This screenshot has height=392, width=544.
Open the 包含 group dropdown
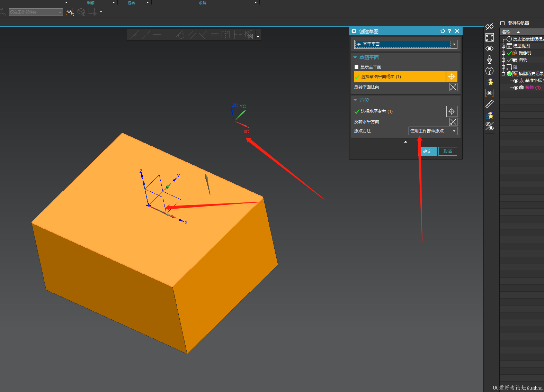(148, 2)
